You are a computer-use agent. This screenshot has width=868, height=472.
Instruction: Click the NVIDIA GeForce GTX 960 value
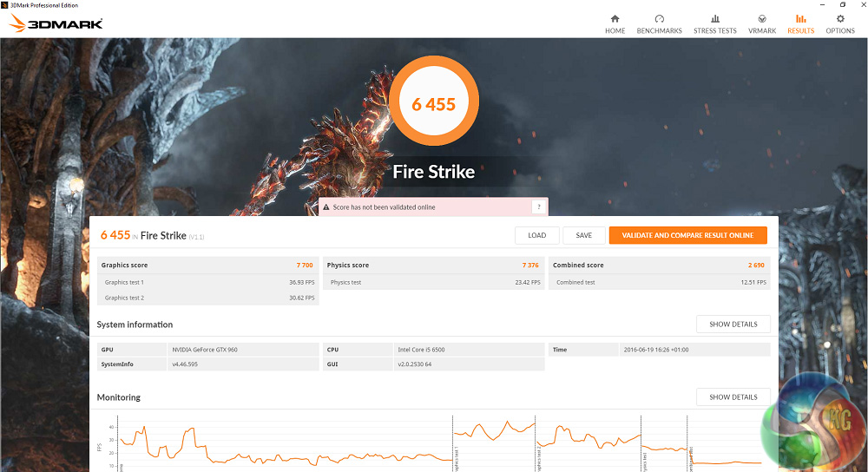click(205, 350)
